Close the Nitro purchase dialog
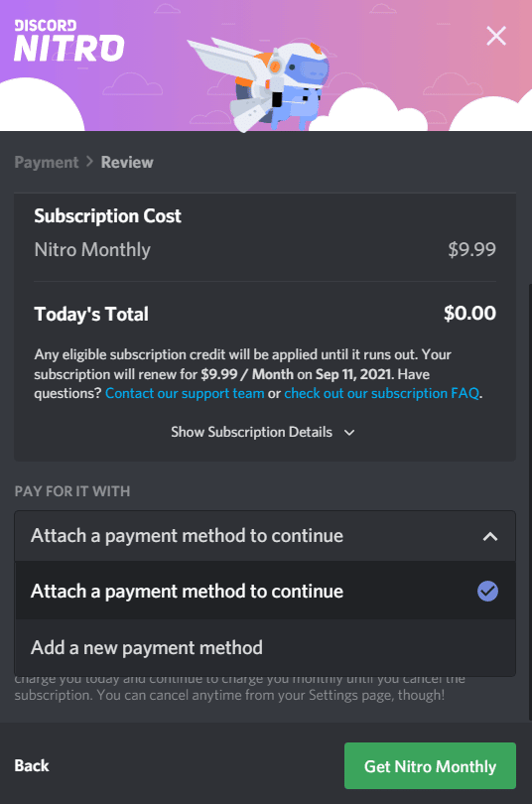The width and height of the screenshot is (532, 804). (496, 36)
